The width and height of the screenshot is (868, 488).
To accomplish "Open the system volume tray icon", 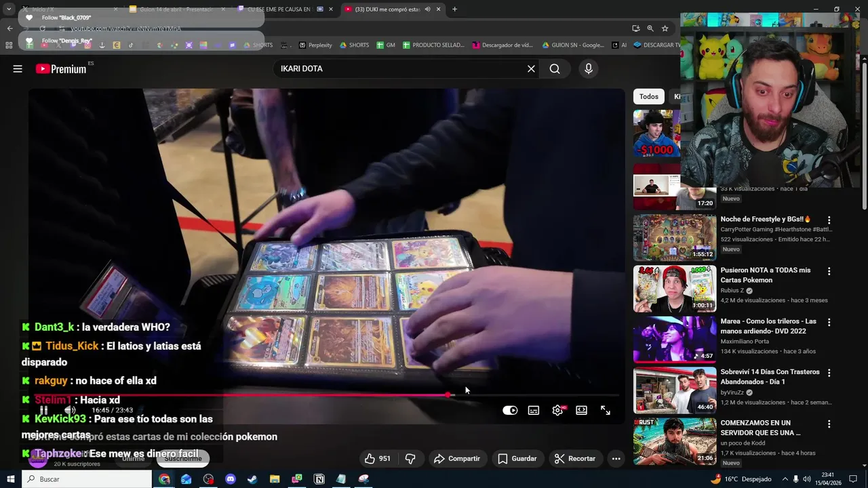I will [807, 479].
